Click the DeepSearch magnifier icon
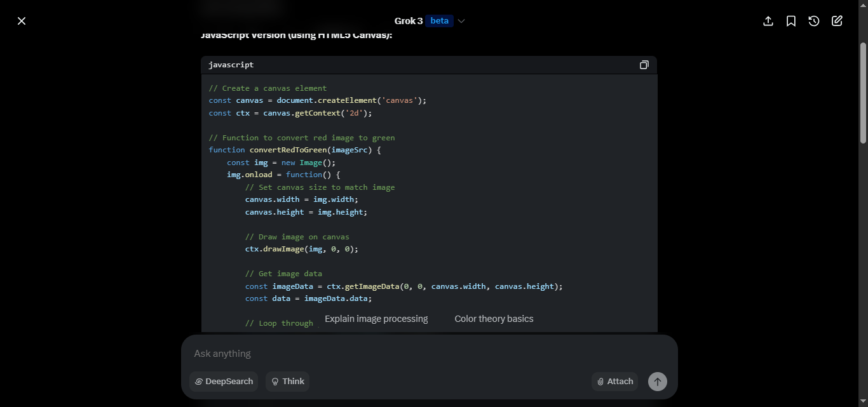This screenshot has width=868, height=407. pyautogui.click(x=199, y=381)
